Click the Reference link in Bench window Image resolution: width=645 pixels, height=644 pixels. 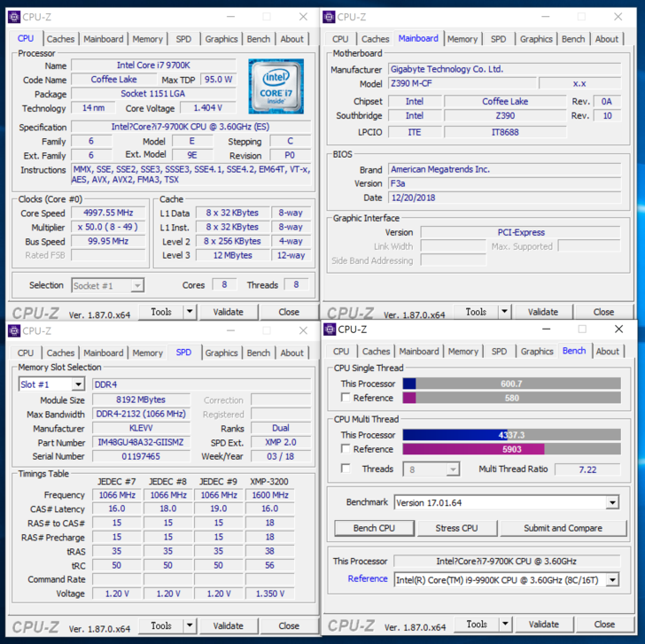pos(367,578)
